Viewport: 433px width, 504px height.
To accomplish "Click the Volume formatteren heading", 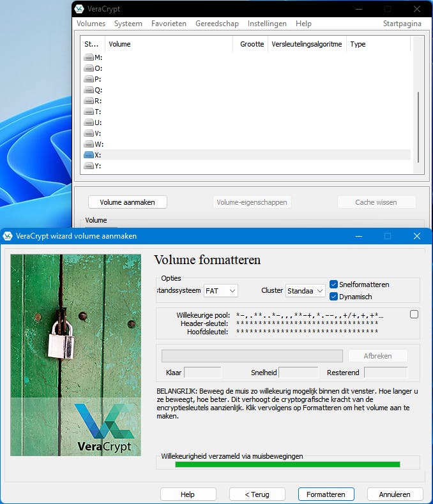I will (208, 260).
